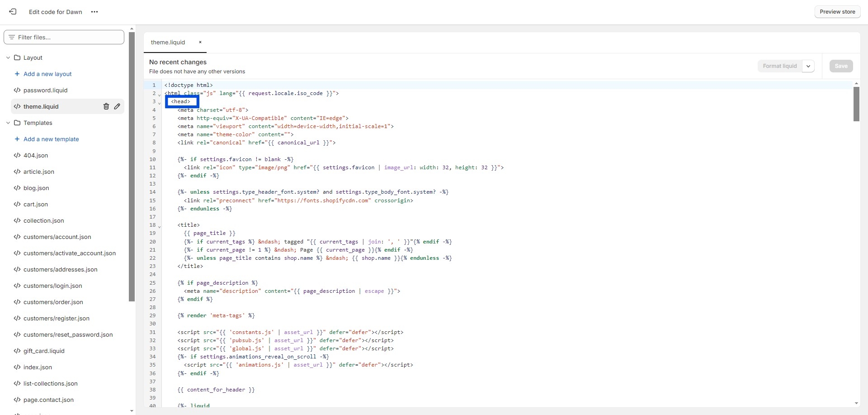Click the Preview store button
The height and width of the screenshot is (415, 868).
coord(837,12)
